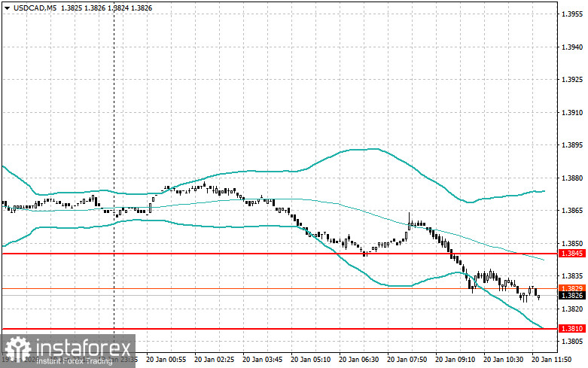
Task: Click the 1.3925 price axis value
Action: pos(572,80)
